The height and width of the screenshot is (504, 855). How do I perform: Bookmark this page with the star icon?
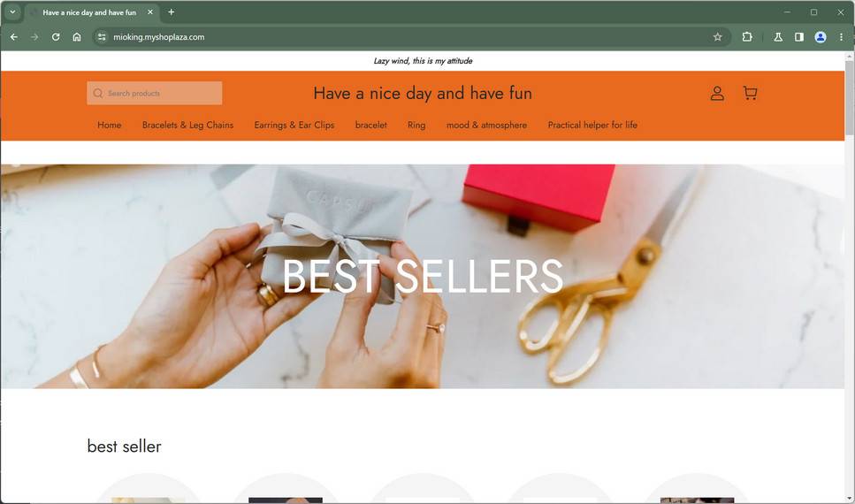[x=718, y=37]
